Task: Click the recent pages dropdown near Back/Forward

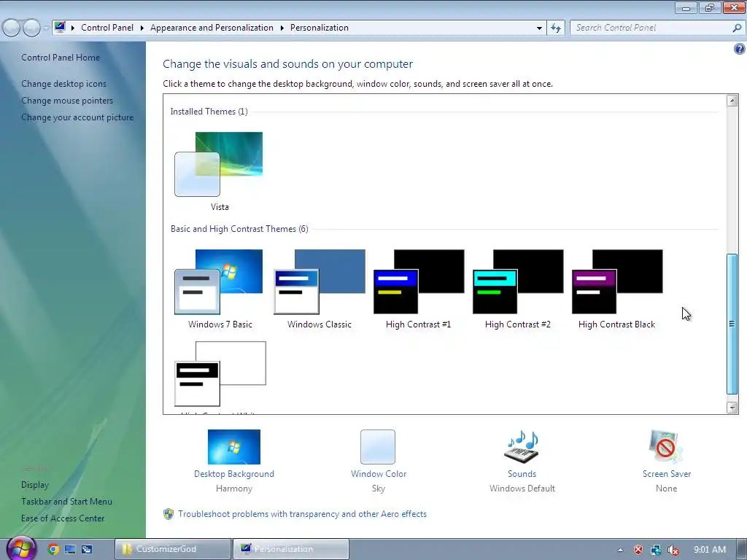Action: click(46, 28)
